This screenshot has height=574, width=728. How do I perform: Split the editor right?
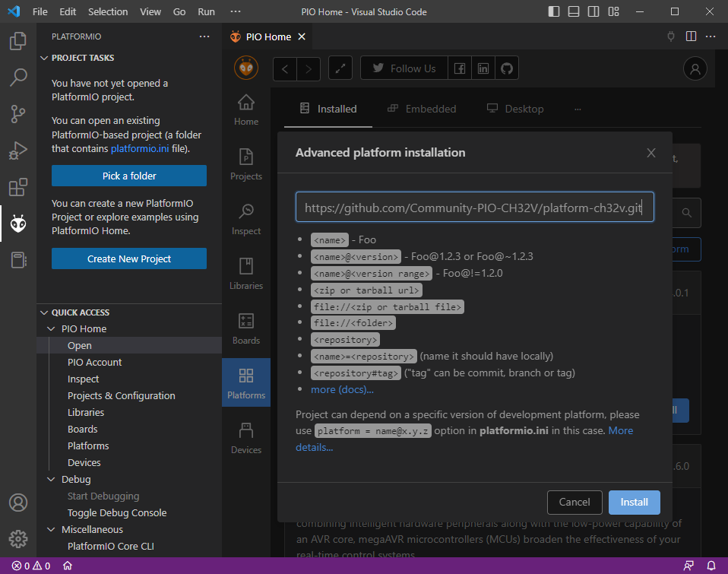691,36
